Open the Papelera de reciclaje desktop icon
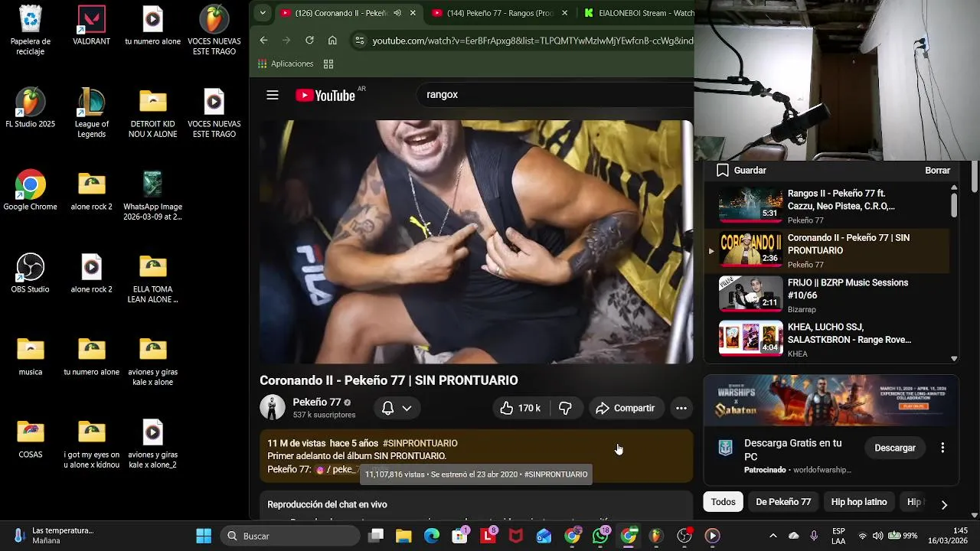 pyautogui.click(x=31, y=31)
